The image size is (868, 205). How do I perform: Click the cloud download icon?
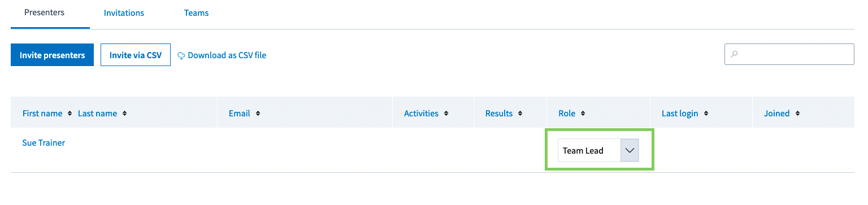181,55
